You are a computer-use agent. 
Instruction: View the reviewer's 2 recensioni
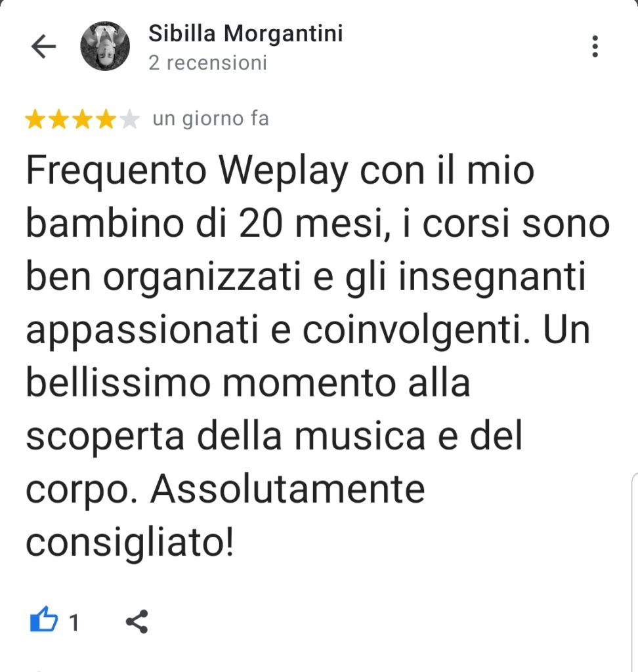207,62
